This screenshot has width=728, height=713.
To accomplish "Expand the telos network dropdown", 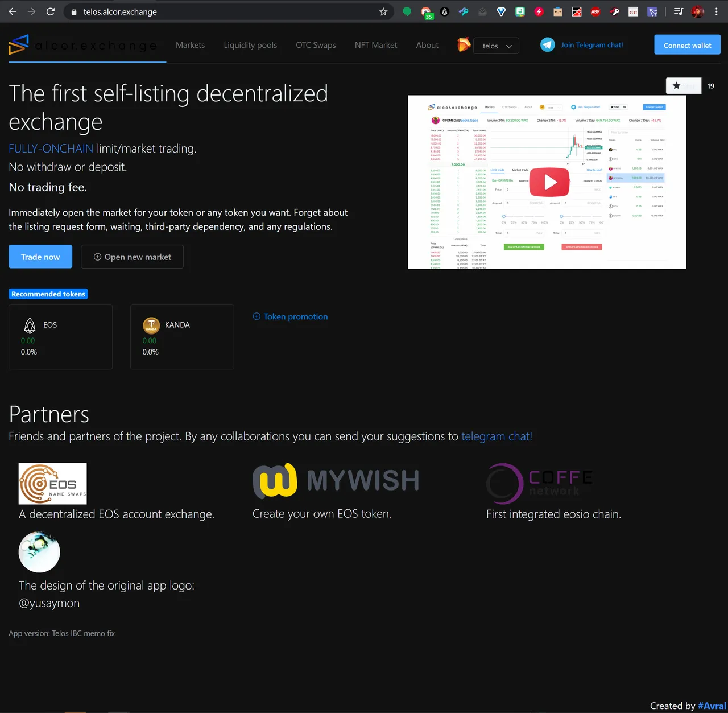I will [497, 46].
